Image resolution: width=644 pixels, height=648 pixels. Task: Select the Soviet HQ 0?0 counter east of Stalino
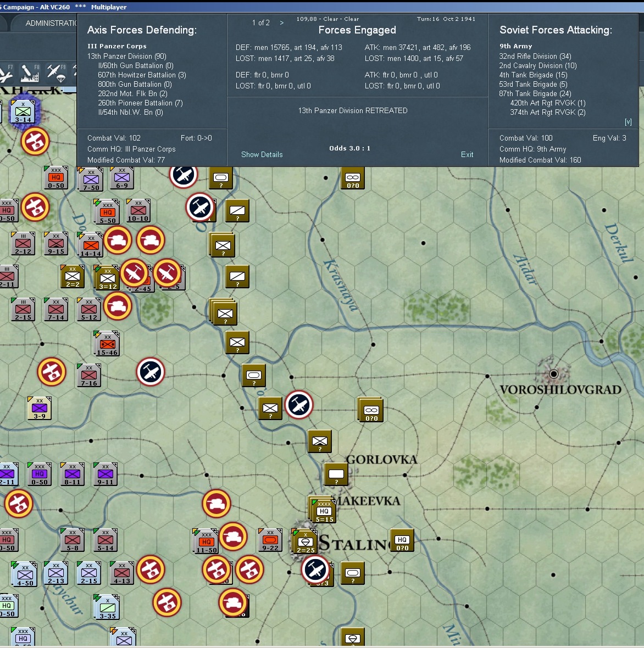(x=402, y=540)
